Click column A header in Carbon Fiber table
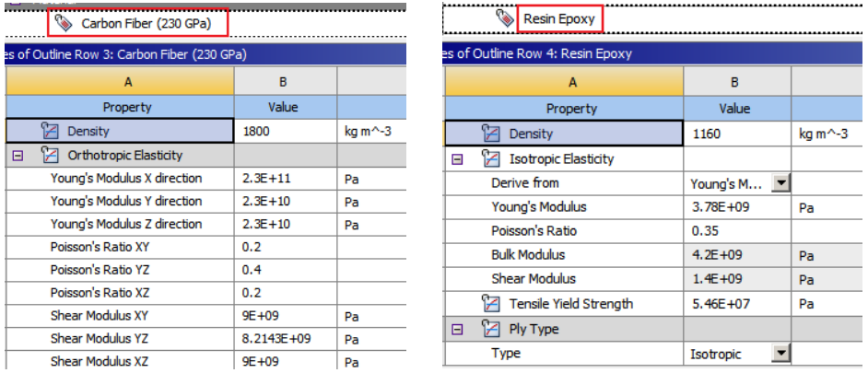 tap(120, 82)
